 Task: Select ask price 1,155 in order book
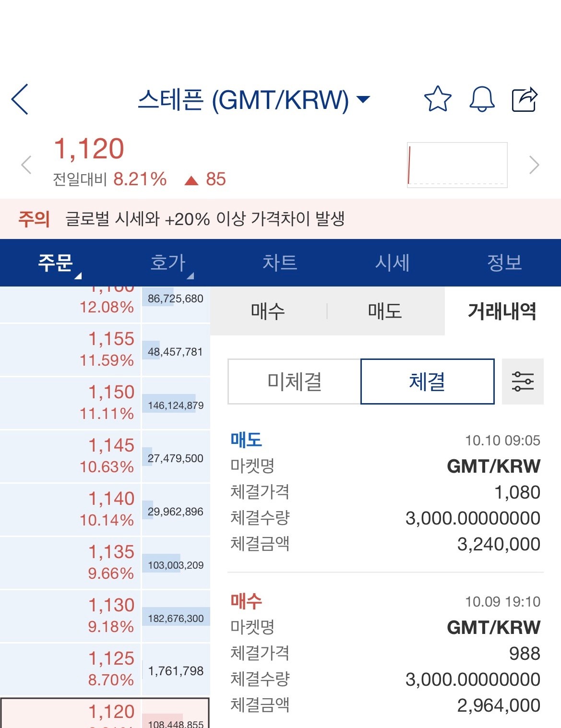click(x=70, y=349)
